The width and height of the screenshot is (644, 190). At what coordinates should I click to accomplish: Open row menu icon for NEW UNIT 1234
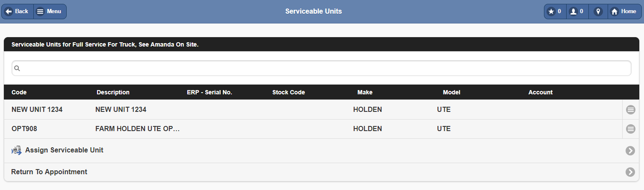pos(631,110)
